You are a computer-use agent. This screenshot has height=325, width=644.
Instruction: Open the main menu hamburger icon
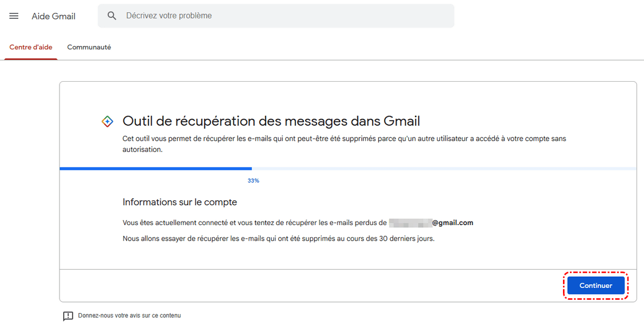[14, 16]
